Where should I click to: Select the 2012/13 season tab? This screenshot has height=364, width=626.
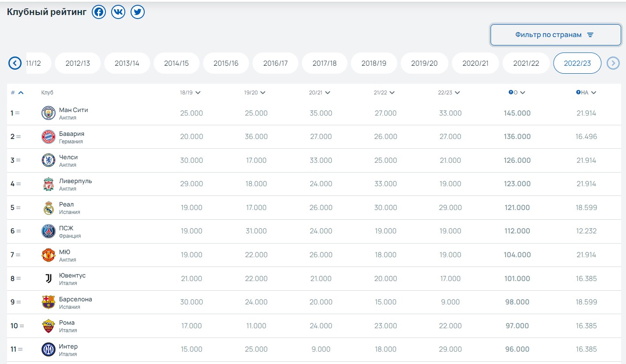tap(78, 63)
